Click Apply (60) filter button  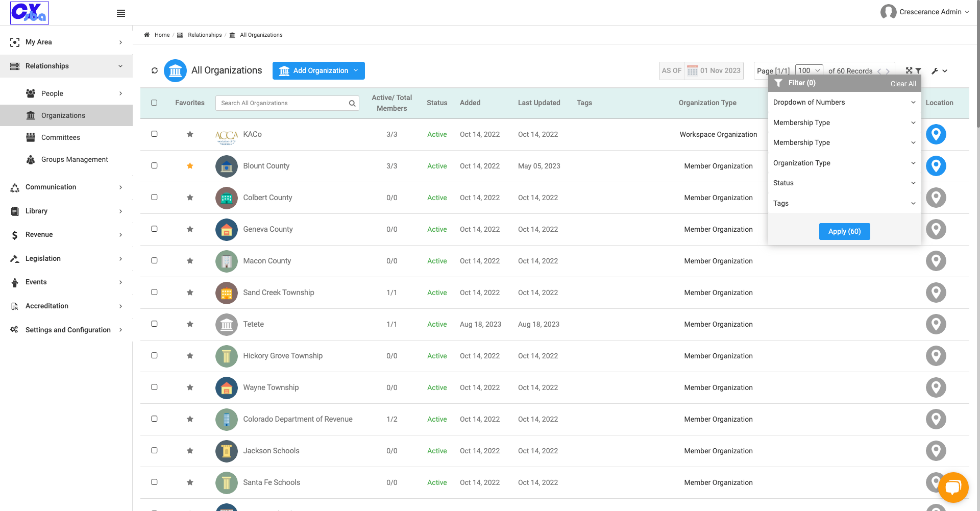(844, 231)
